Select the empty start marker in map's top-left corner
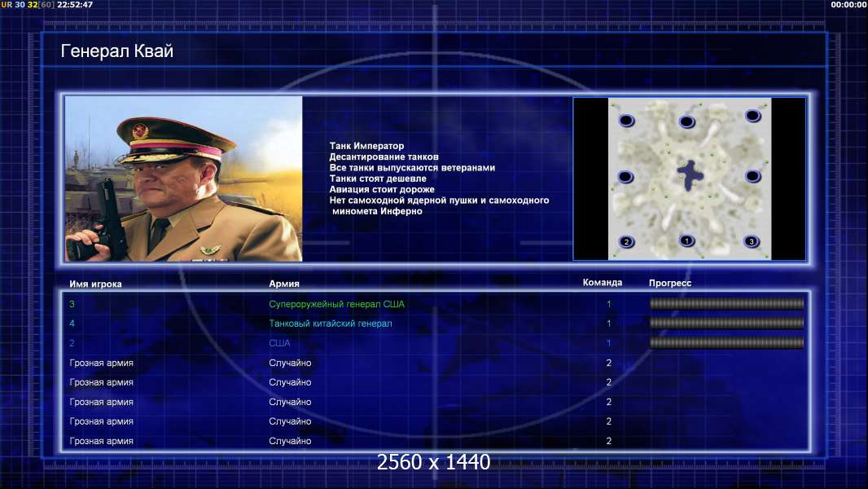This screenshot has height=489, width=868. 626,120
